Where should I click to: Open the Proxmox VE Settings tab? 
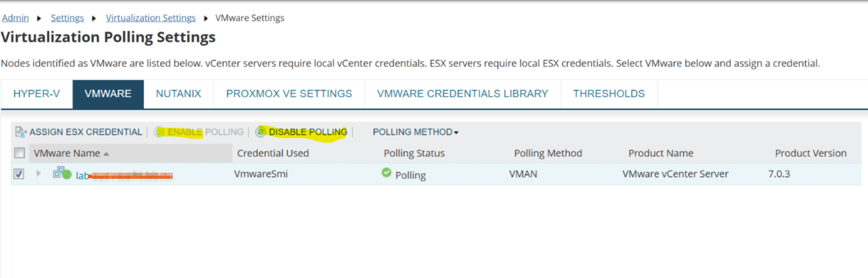pos(289,94)
